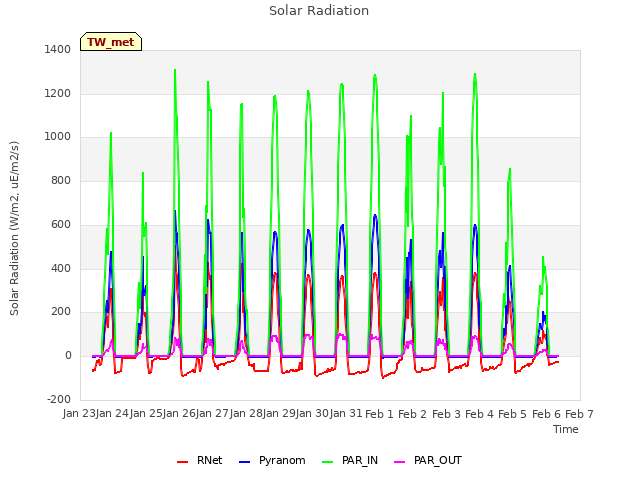Click the Jan 25 x-axis date label
640x480 pixels.
146,413
